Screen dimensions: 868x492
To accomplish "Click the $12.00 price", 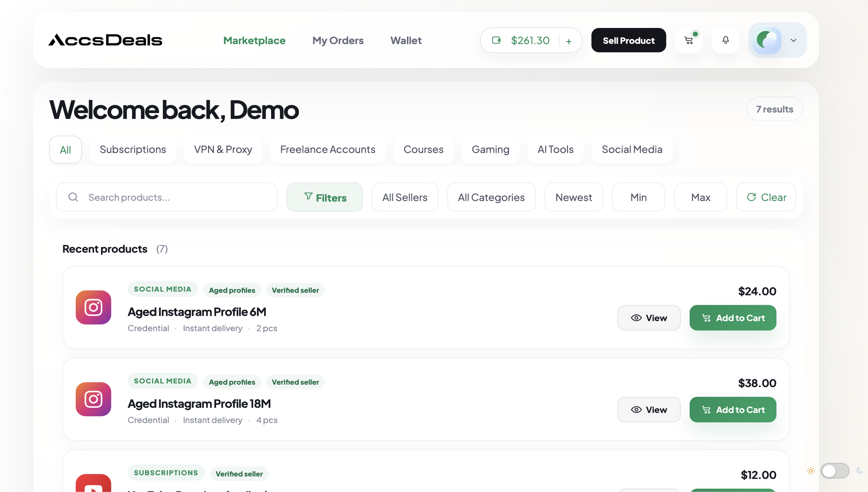I will tap(759, 475).
